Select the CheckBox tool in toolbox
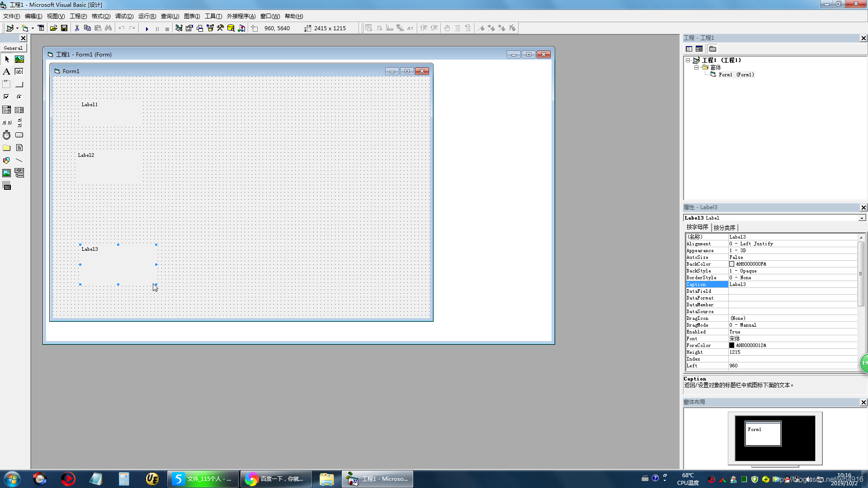This screenshot has width=868, height=488. (x=6, y=97)
